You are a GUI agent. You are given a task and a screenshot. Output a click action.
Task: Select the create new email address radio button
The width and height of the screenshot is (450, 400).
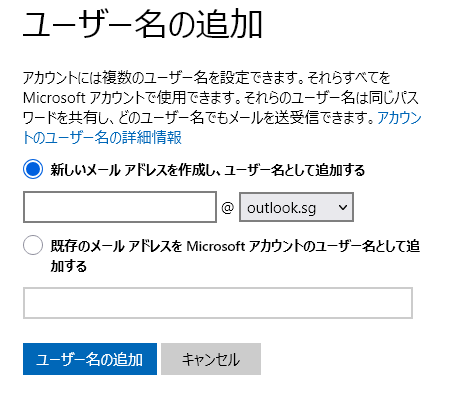33,169
